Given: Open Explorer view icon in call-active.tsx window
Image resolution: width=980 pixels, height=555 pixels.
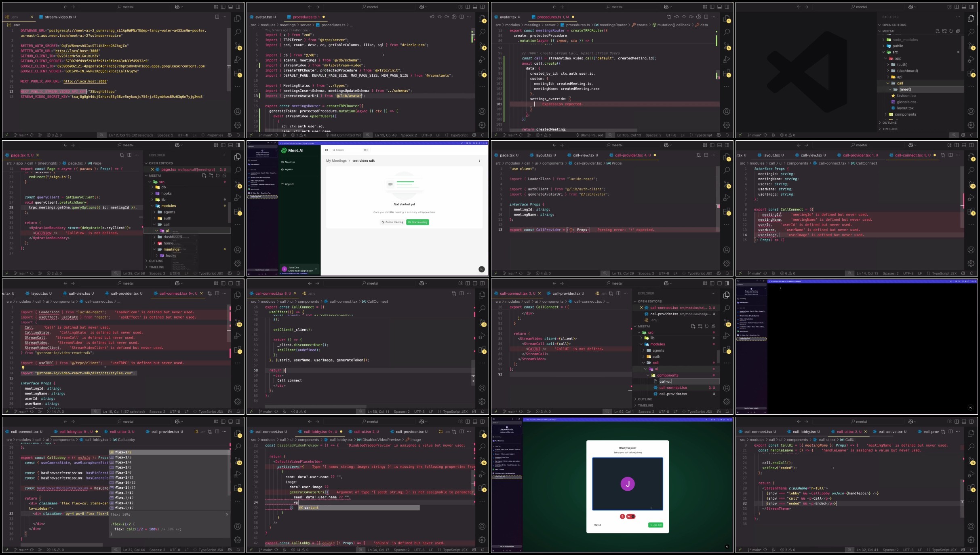Looking at the screenshot, I should coord(971,433).
